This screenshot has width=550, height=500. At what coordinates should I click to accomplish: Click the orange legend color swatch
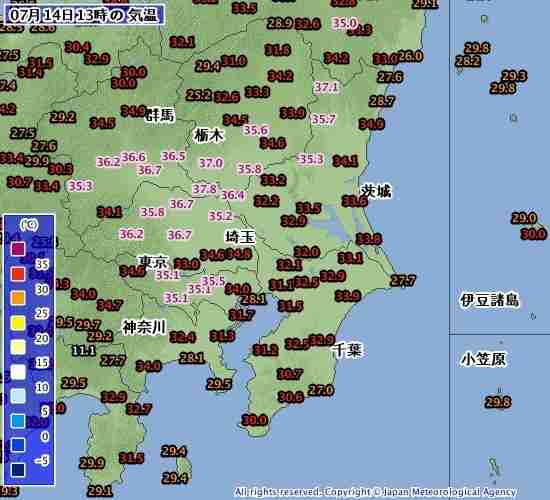[18, 298]
